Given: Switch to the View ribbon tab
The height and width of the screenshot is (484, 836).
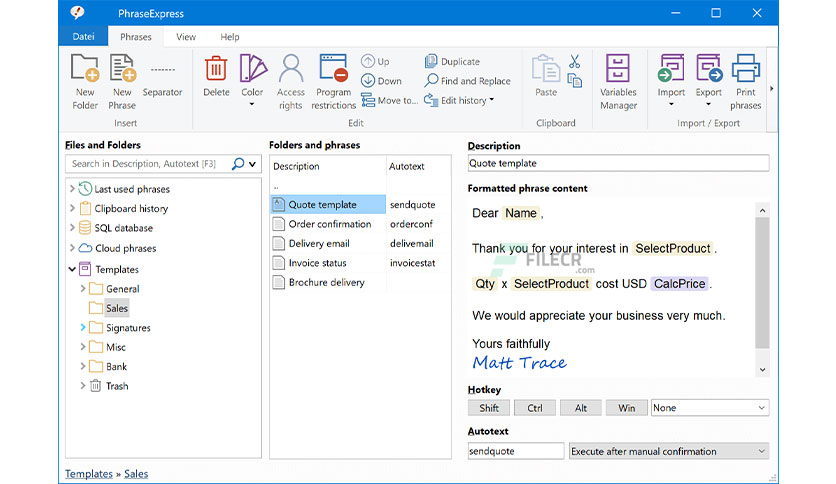Looking at the screenshot, I should pyautogui.click(x=186, y=37).
